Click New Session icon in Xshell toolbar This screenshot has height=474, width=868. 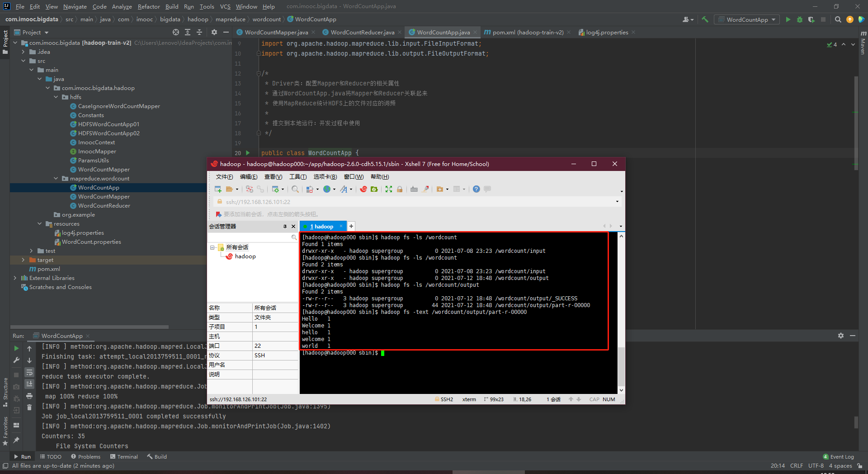tap(218, 189)
